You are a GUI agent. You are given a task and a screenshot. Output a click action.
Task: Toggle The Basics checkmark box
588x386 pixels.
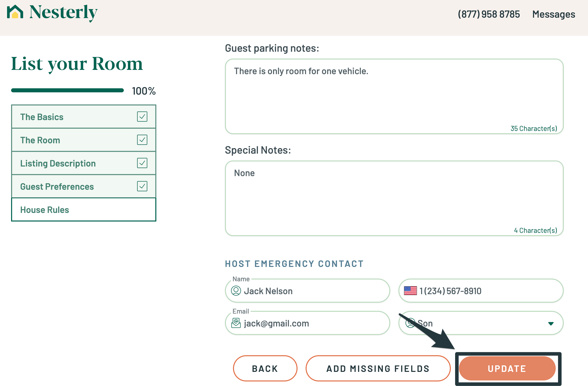tap(142, 117)
